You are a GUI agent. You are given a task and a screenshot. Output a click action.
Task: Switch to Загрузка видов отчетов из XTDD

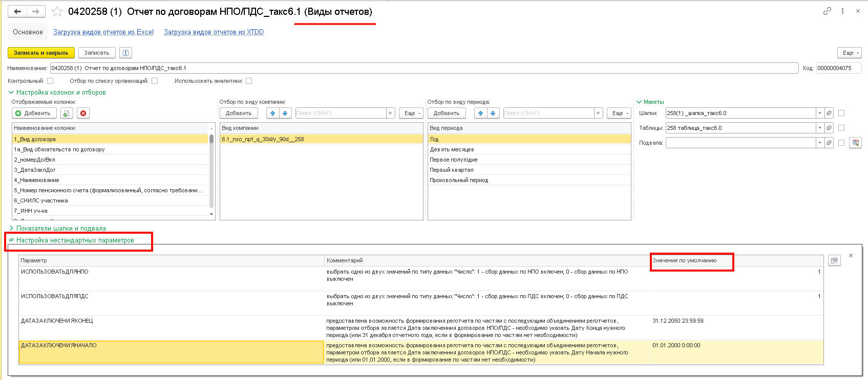[x=214, y=32]
